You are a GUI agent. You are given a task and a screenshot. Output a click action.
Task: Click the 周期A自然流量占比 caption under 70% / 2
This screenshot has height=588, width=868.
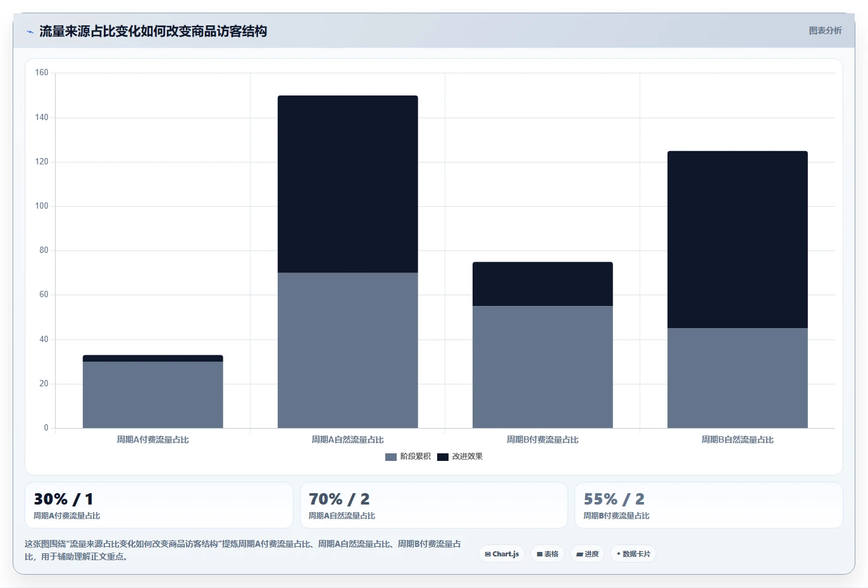(342, 516)
